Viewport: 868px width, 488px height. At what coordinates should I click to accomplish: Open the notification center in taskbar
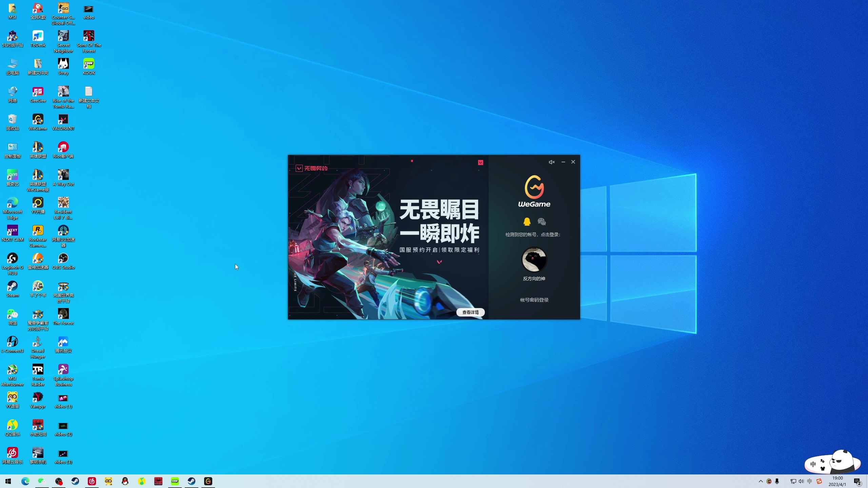point(857,481)
